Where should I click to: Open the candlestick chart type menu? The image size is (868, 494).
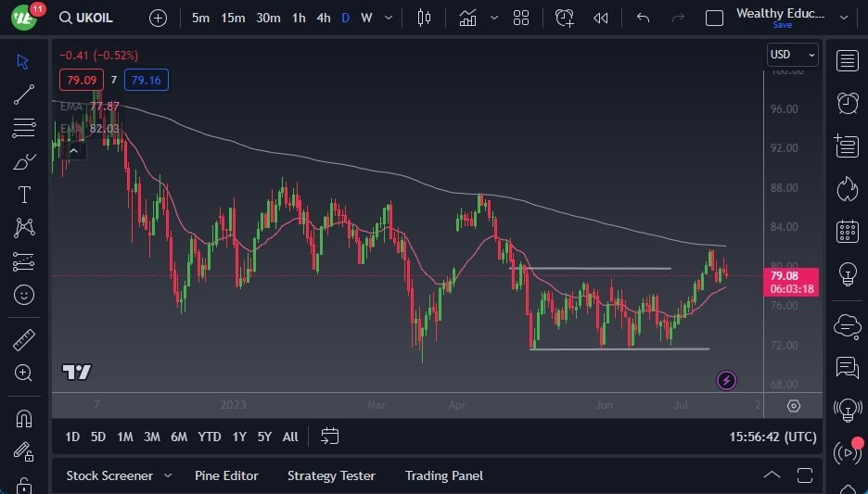(x=424, y=19)
